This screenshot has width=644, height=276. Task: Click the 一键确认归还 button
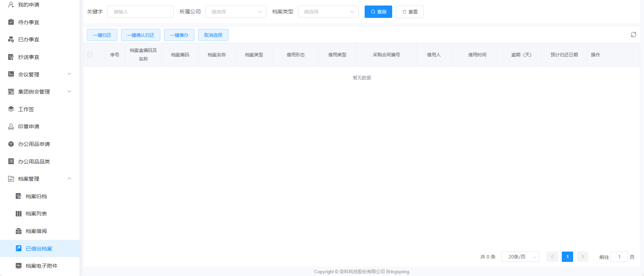pyautogui.click(x=140, y=35)
